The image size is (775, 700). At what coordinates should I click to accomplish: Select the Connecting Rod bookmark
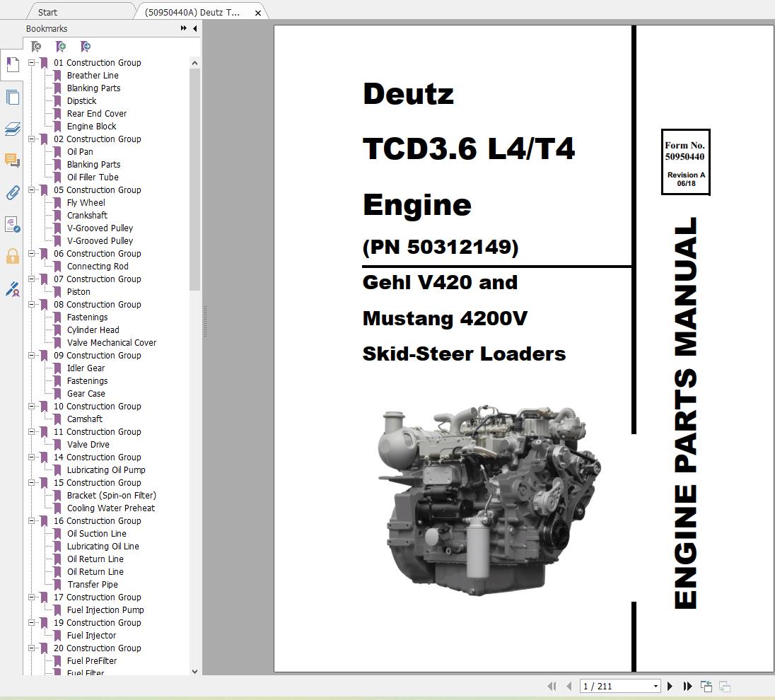click(98, 267)
